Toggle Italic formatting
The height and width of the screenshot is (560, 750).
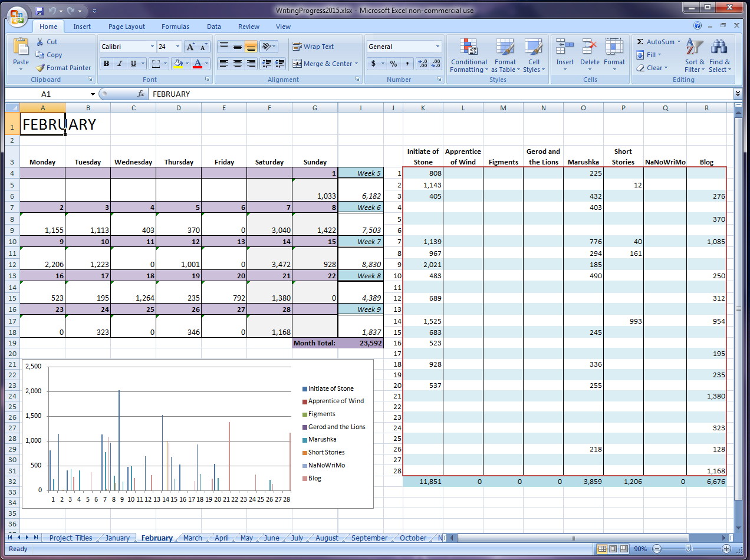point(120,64)
